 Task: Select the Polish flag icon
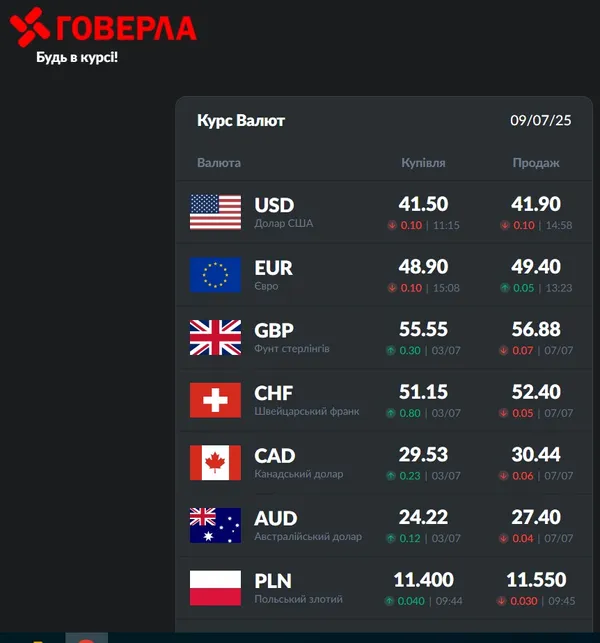(215, 588)
